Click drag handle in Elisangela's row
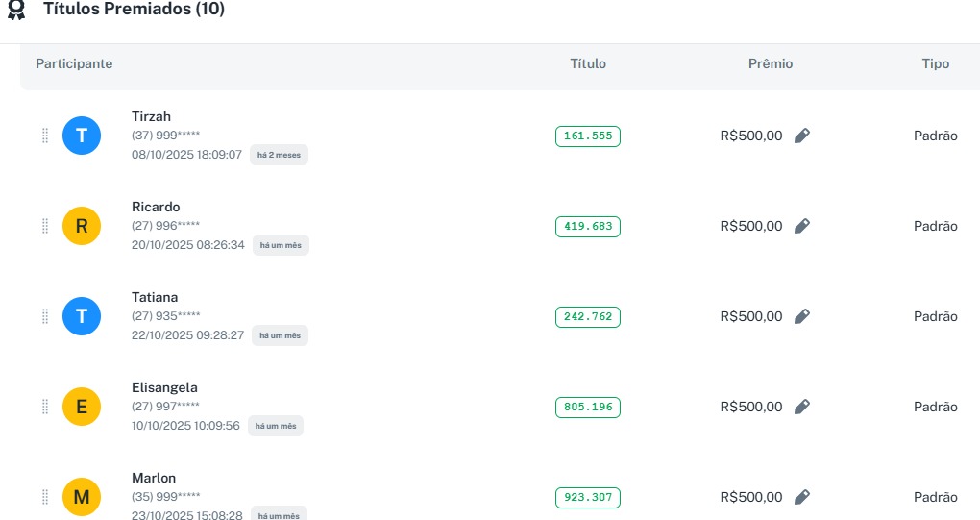The height and width of the screenshot is (520, 980). click(45, 407)
